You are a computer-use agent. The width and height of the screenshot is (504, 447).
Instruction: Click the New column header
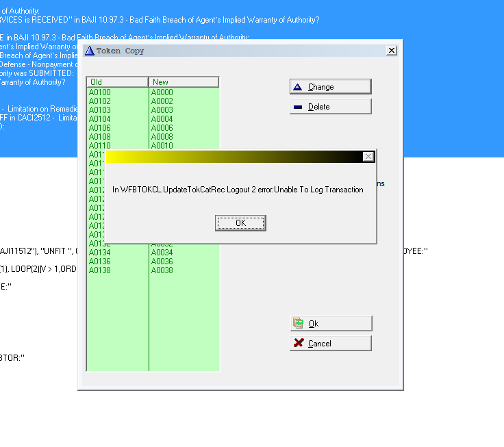pos(184,82)
